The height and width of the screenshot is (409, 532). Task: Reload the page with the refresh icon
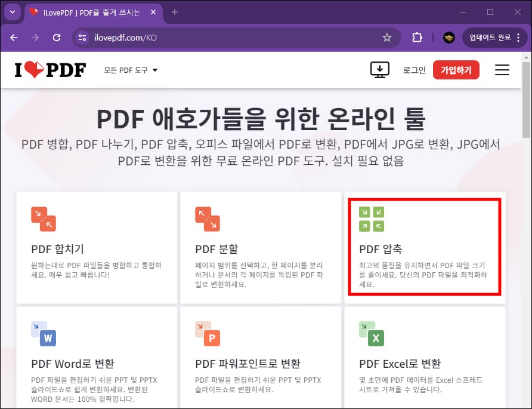(x=57, y=37)
